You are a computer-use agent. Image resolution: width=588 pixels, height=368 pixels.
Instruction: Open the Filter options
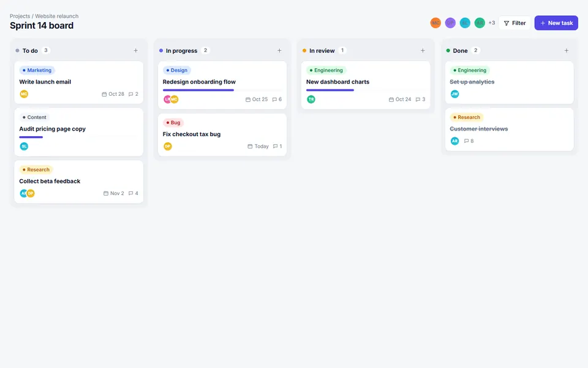coord(514,23)
